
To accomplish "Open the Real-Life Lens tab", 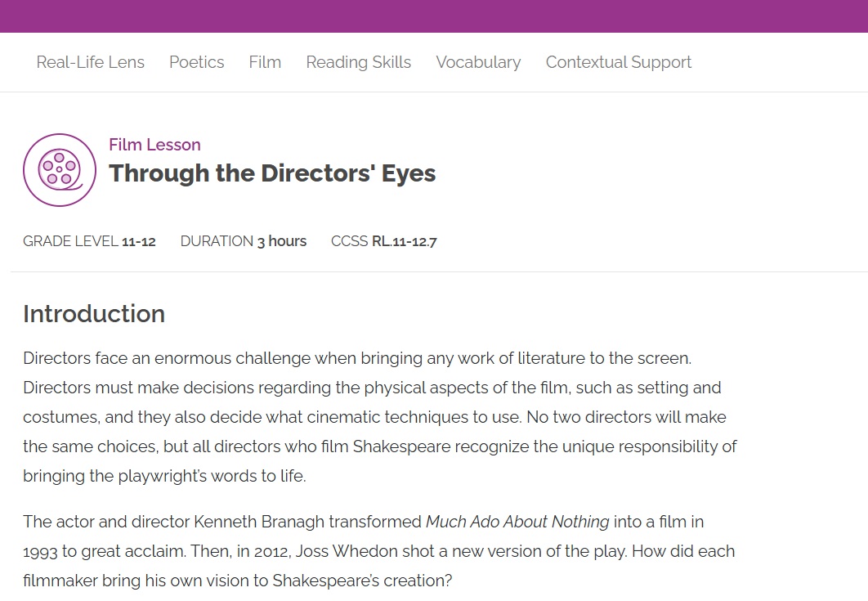I will coord(91,62).
